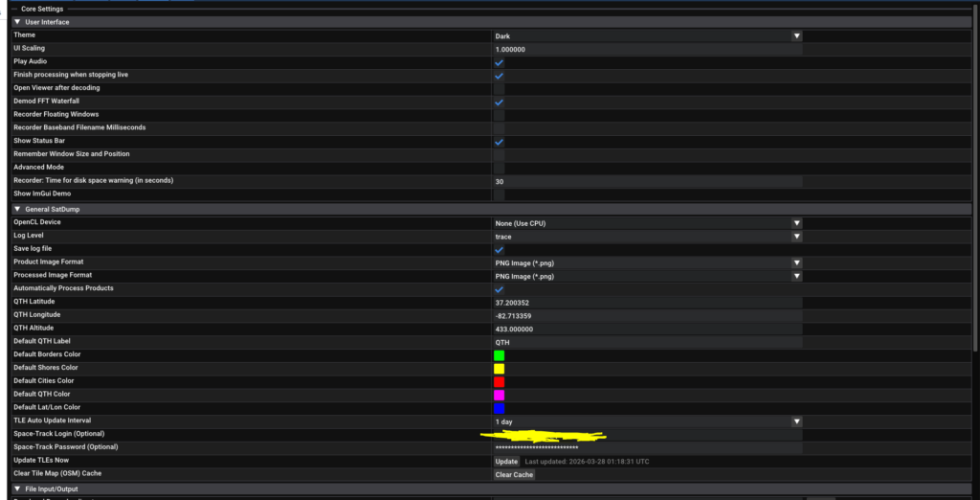The height and width of the screenshot is (500, 980).
Task: Uncheck Save log file
Action: (499, 249)
